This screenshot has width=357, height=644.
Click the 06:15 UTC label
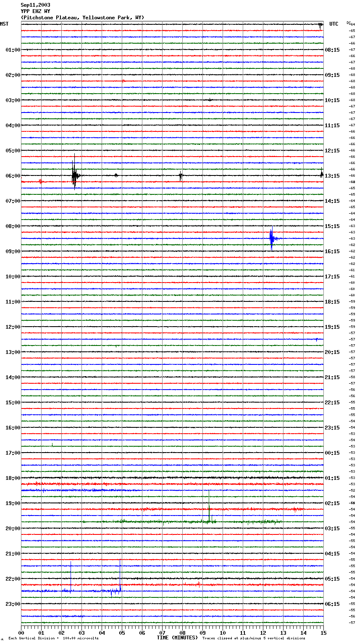click(x=332, y=604)
